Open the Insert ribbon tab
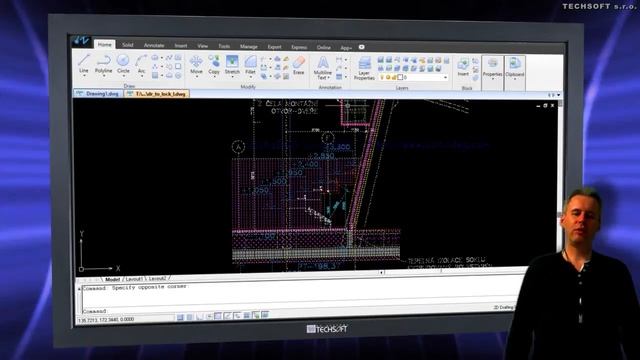640x360 pixels. (181, 46)
